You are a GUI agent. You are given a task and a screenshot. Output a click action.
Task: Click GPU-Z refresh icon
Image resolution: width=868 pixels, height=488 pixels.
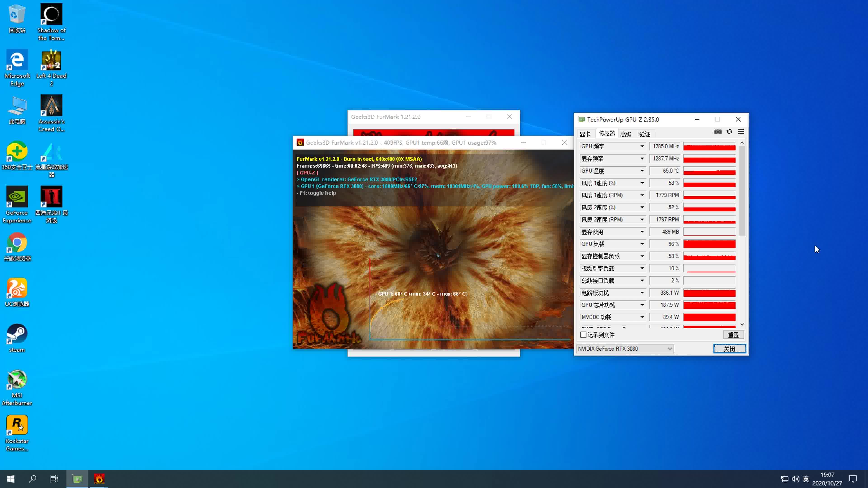pos(729,132)
